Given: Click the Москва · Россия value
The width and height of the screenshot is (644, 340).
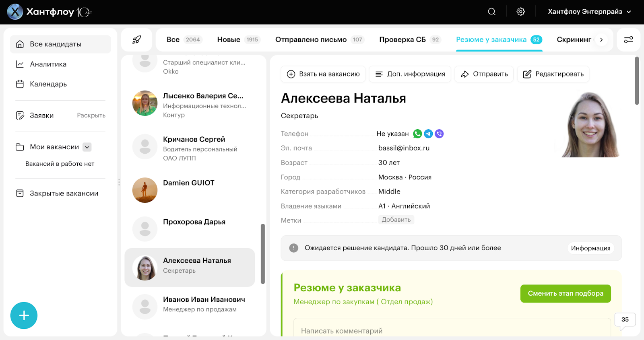Looking at the screenshot, I should click(x=405, y=177).
